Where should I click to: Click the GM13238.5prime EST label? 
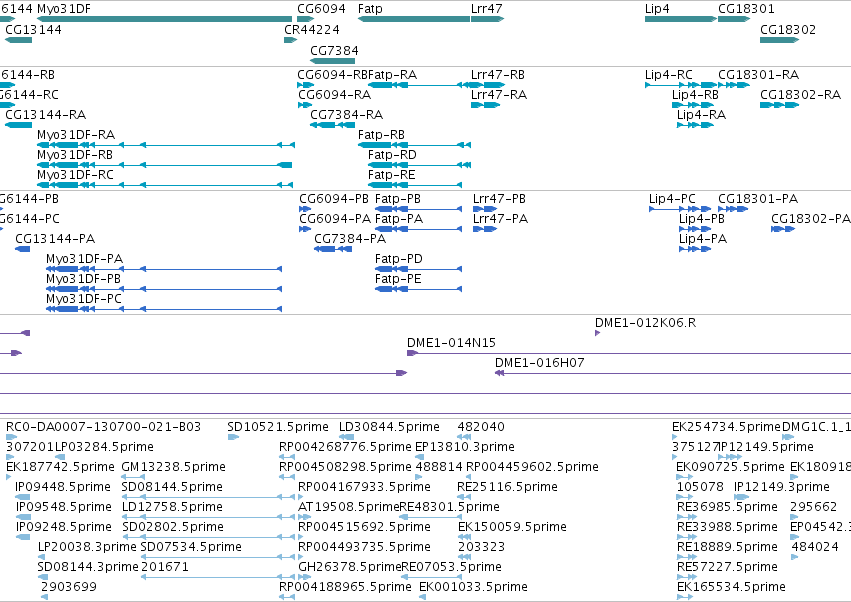click(174, 467)
